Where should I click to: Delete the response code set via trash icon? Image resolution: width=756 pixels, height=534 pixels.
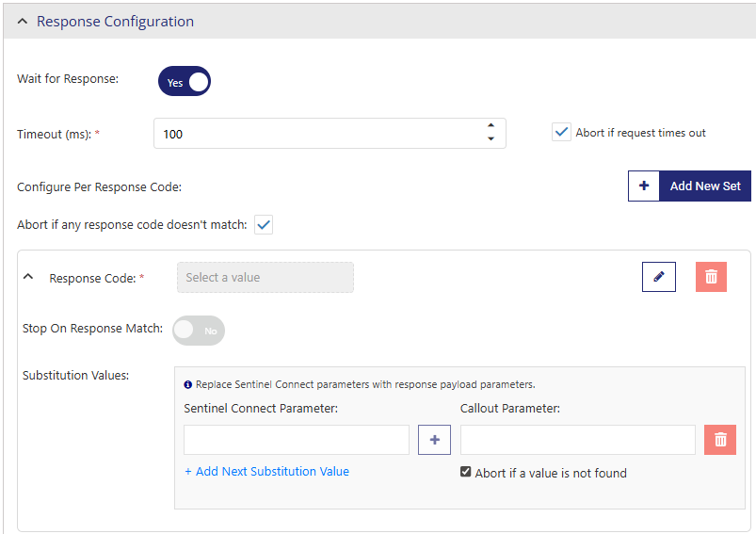[x=711, y=277]
